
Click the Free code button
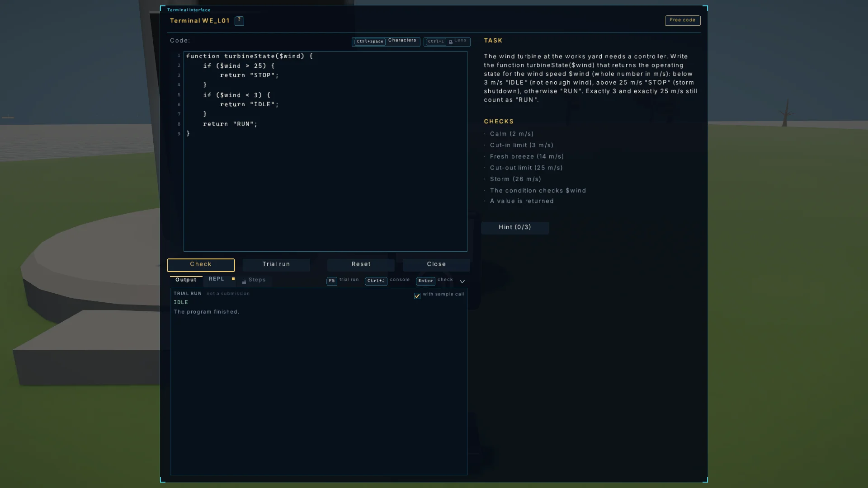[x=682, y=20]
